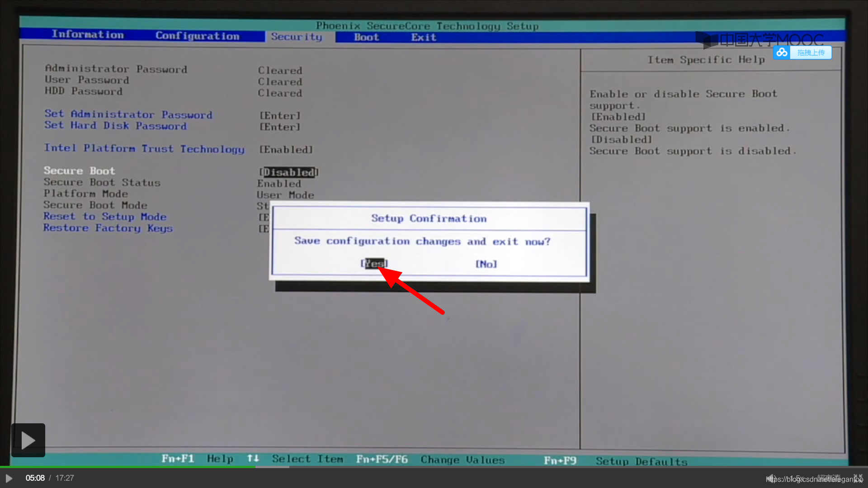868x488 pixels.
Task: Click the Fn+F9 Setup Defaults hint
Action: click(x=616, y=461)
